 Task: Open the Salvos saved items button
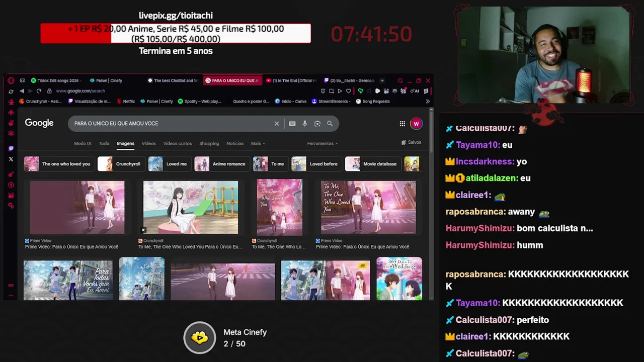click(411, 143)
